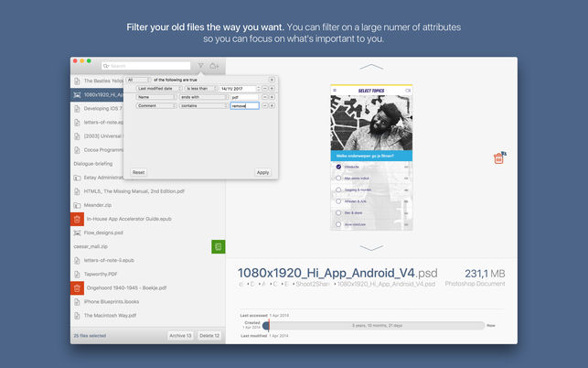Click the Photoshop Document type label
The height and width of the screenshot is (368, 588).
(475, 284)
